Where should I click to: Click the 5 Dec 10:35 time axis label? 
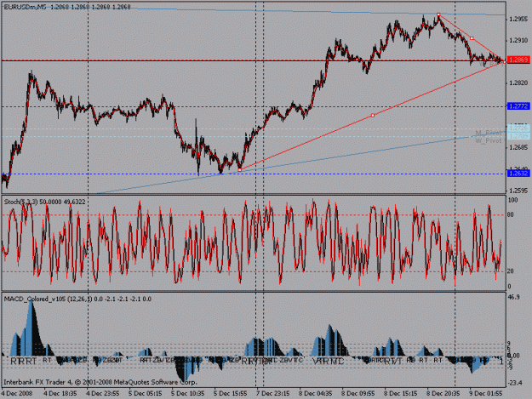coord(187,394)
